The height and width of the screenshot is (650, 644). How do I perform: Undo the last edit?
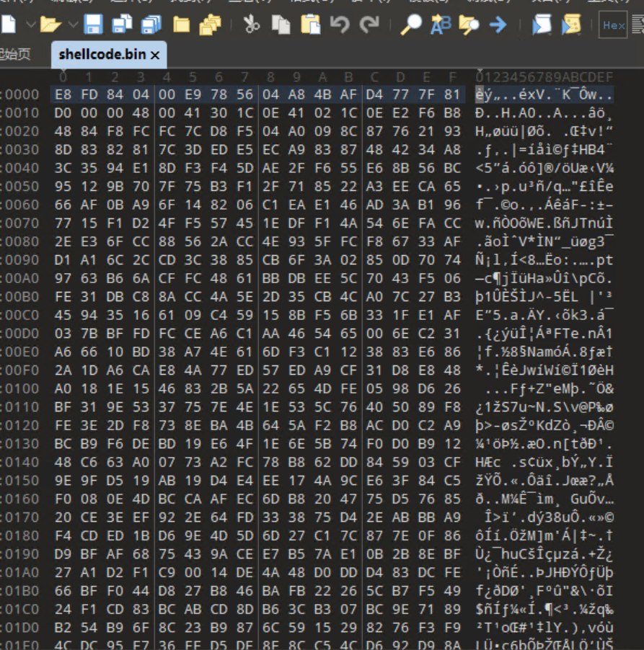[340, 25]
